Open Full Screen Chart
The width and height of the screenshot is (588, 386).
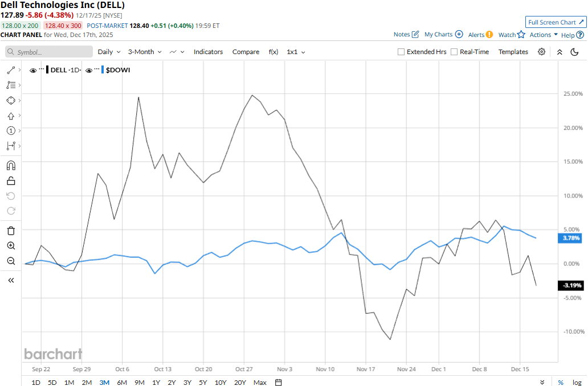[x=556, y=22]
